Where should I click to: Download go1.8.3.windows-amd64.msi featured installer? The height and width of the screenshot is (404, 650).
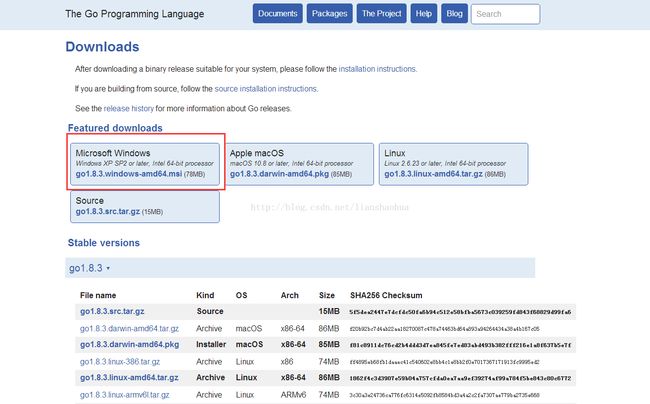(x=129, y=174)
